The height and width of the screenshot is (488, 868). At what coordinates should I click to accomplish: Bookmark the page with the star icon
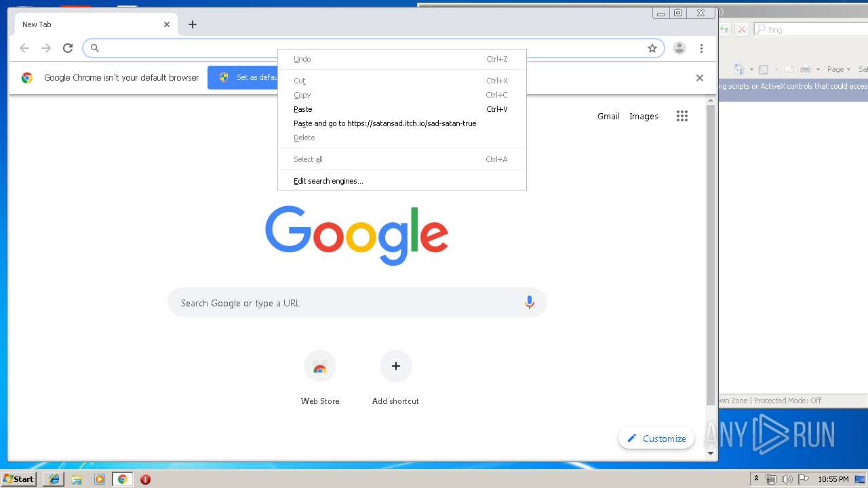652,48
